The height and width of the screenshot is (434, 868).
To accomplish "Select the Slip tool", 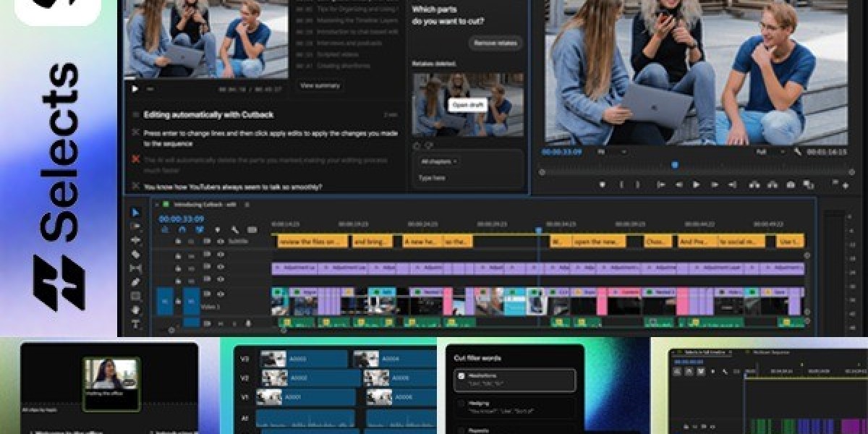I will click(x=136, y=268).
